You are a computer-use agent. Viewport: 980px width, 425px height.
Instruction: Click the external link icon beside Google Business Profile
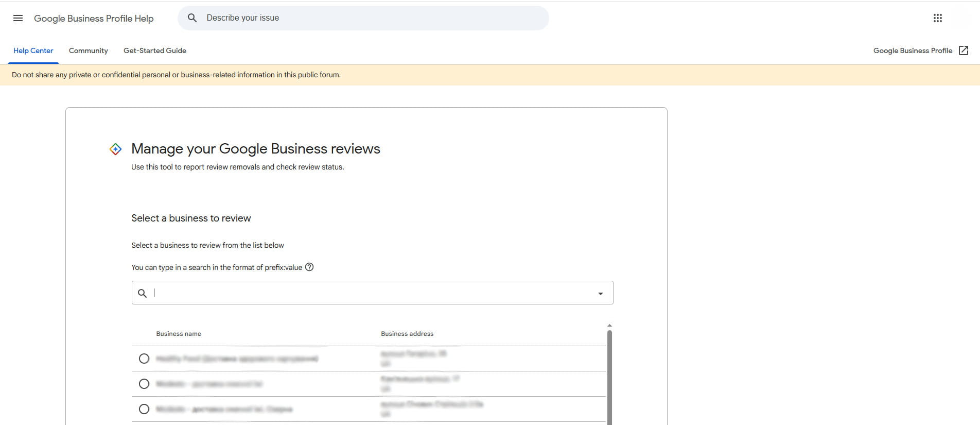pyautogui.click(x=964, y=50)
